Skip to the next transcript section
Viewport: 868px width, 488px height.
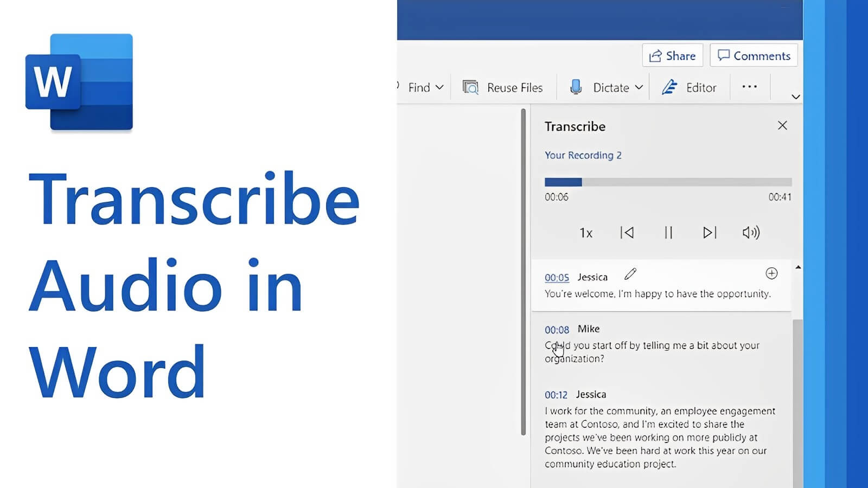tap(709, 233)
